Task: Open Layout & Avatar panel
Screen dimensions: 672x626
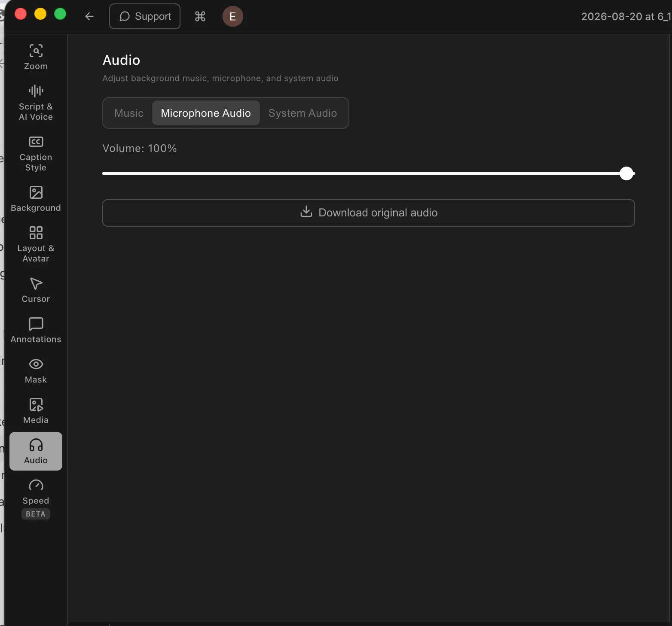Action: (x=36, y=244)
